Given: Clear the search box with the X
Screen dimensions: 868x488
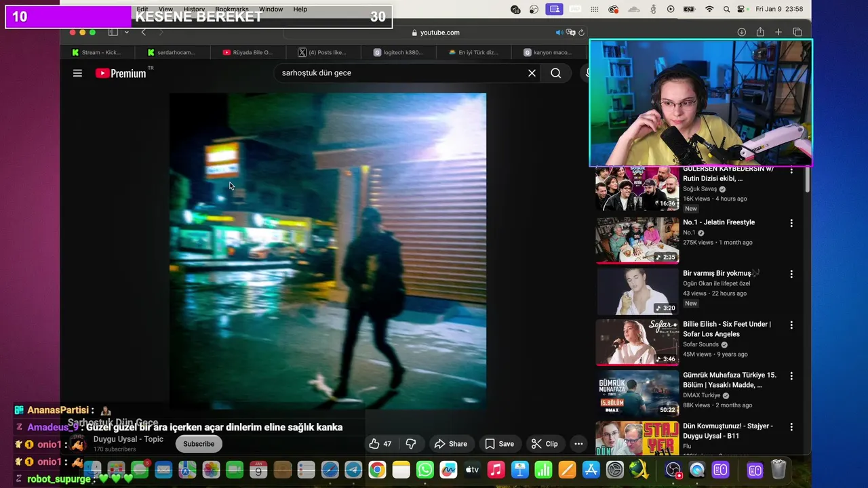Looking at the screenshot, I should (x=532, y=73).
